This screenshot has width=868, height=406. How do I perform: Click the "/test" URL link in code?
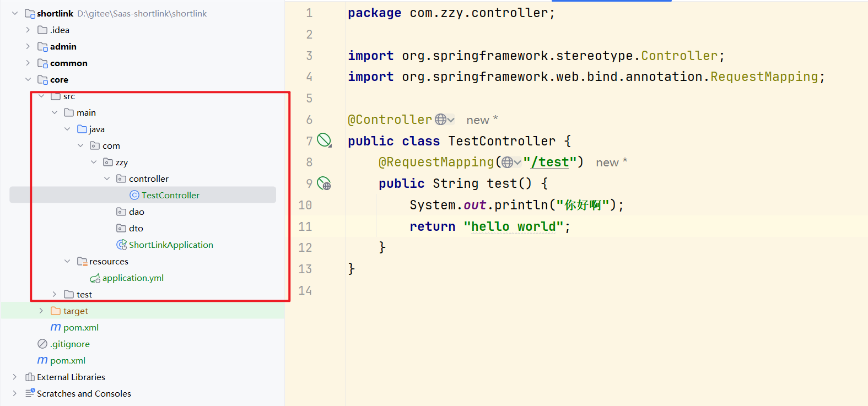coord(549,162)
